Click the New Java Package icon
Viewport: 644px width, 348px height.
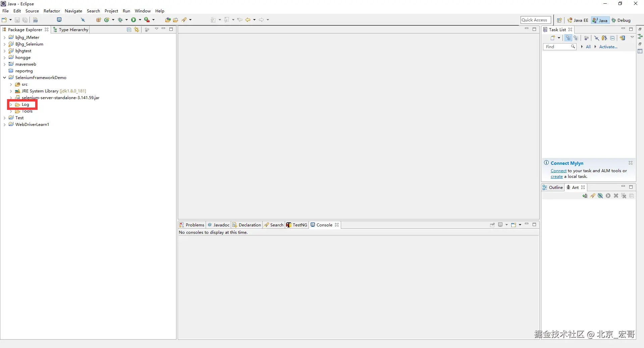point(99,20)
